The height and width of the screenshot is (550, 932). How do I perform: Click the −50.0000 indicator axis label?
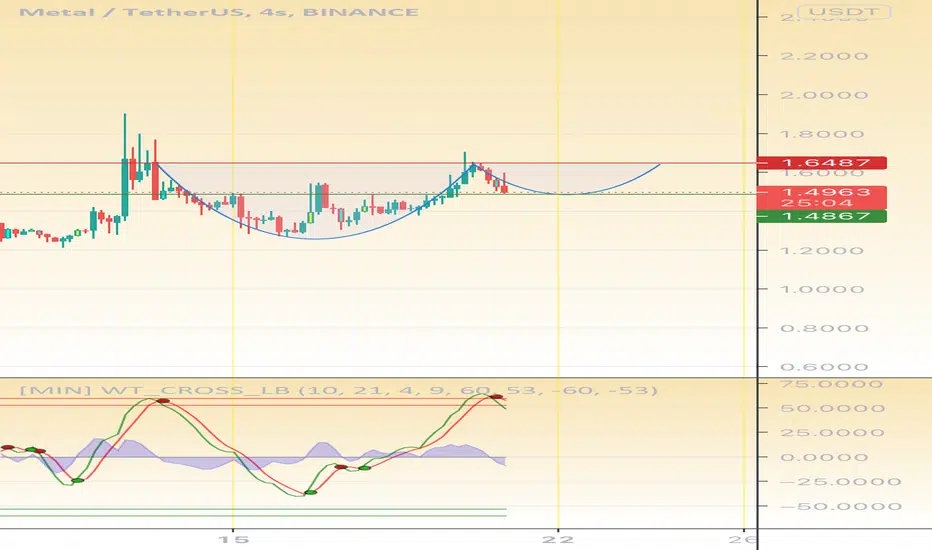pos(840,507)
